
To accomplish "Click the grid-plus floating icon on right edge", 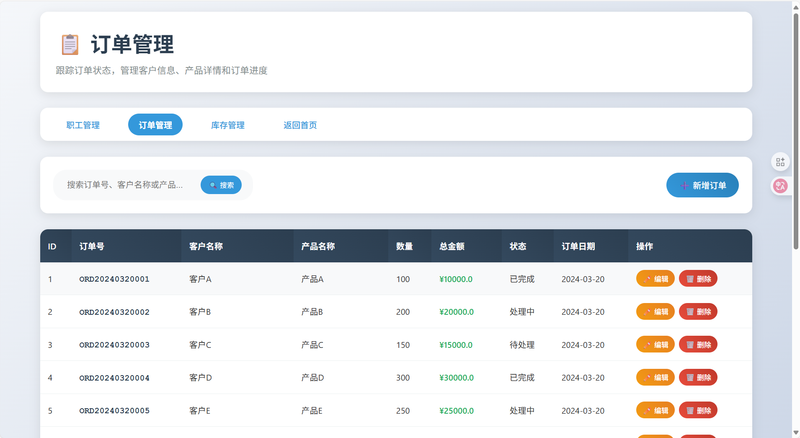I will [780, 162].
